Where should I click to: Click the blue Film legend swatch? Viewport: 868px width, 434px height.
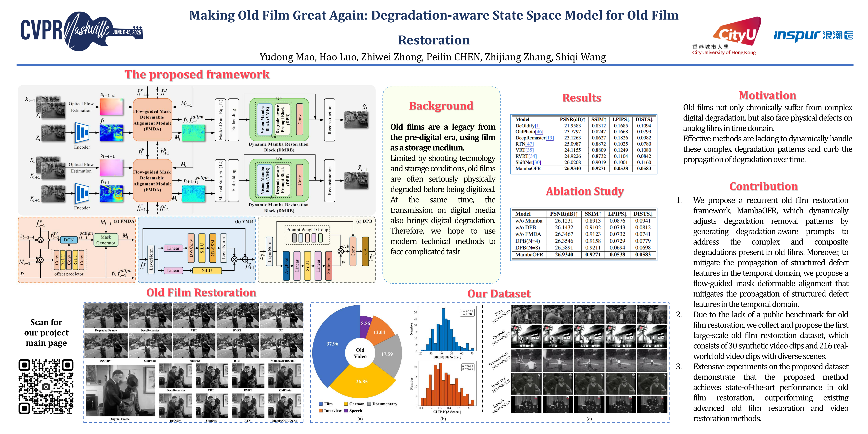(x=321, y=404)
